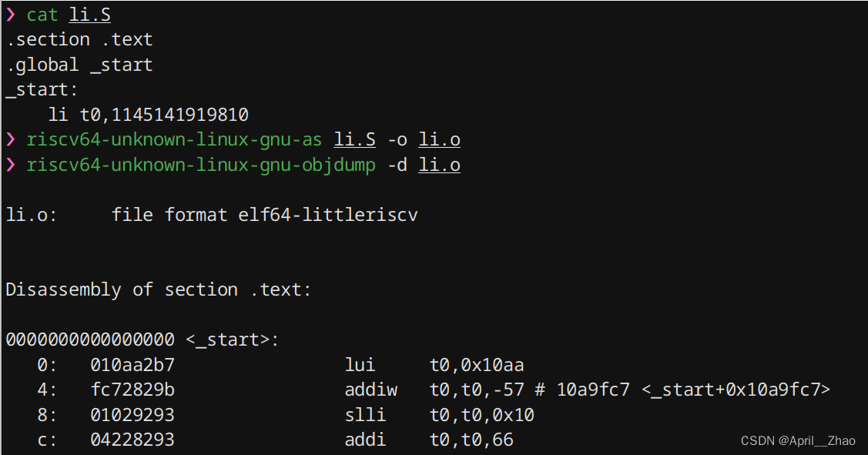Click the .global _start directive
The image size is (868, 455).
(x=79, y=65)
